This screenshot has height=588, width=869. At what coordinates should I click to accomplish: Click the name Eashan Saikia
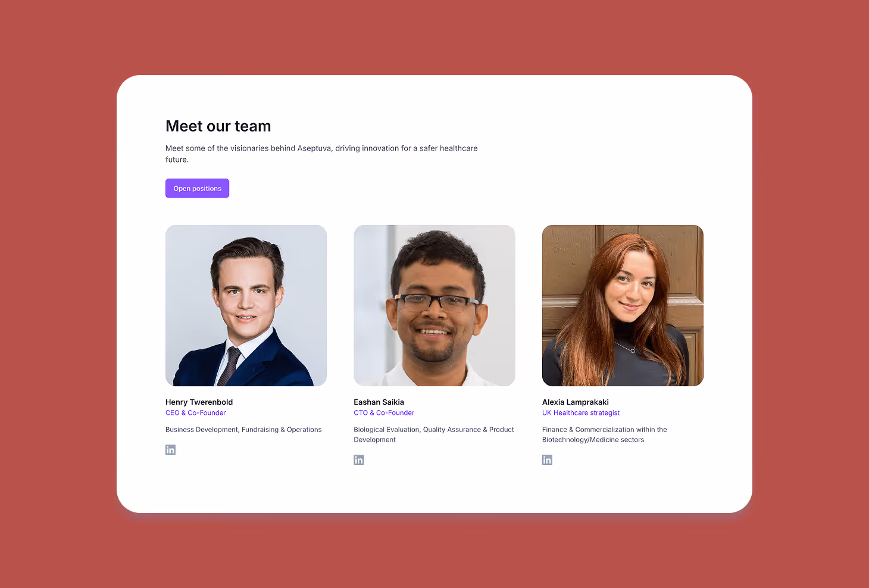(379, 402)
